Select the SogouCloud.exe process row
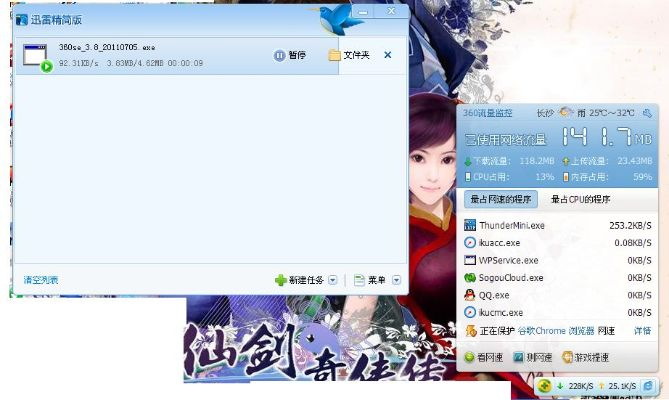This screenshot has height=400, width=669. point(557,278)
